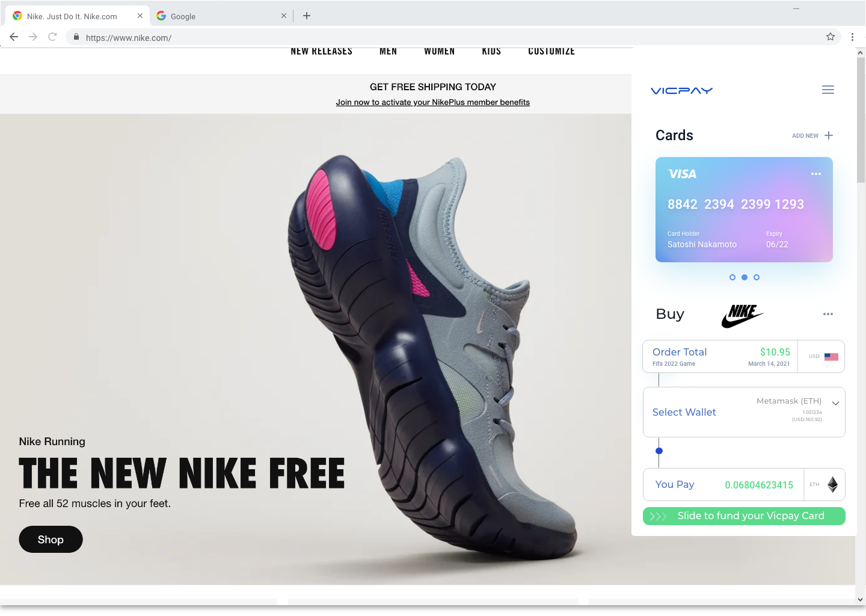Open the Chrome three-dot menu
Image resolution: width=866 pixels, height=616 pixels.
pos(852,37)
